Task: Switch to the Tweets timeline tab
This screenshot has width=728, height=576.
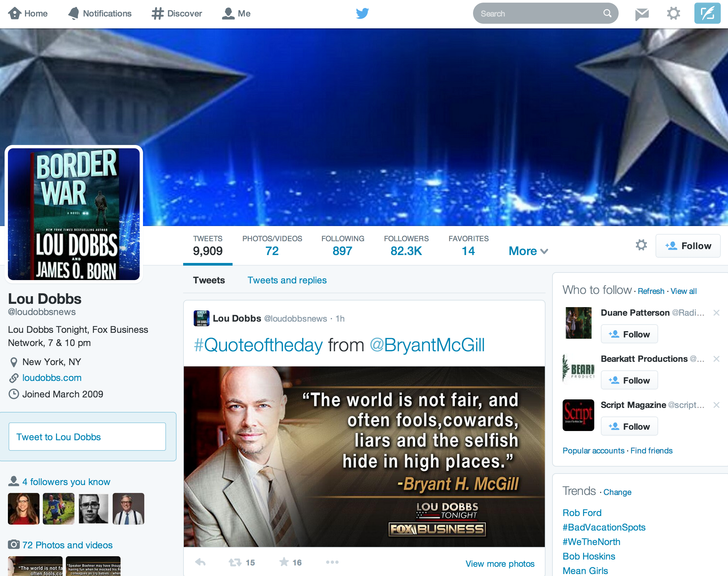Action: [x=209, y=280]
